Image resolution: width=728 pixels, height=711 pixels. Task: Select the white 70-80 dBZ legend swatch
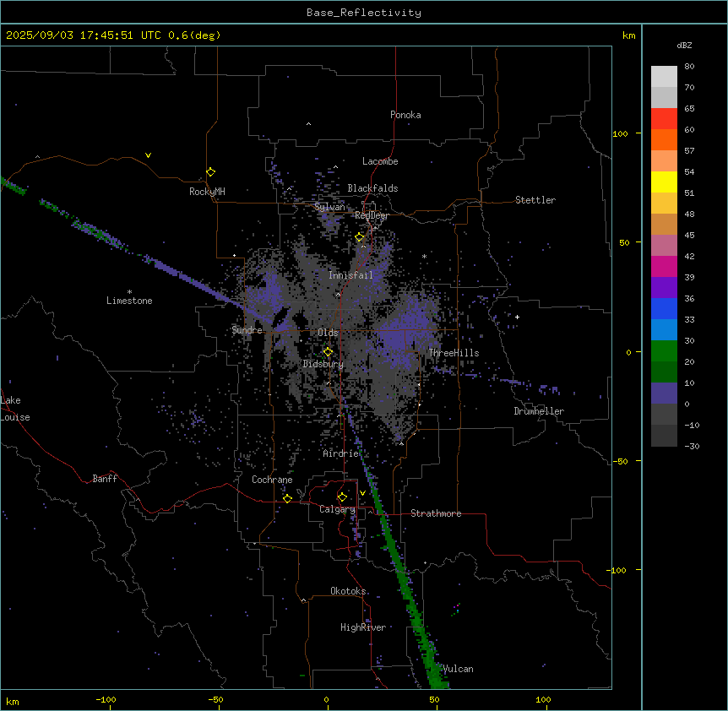664,77
